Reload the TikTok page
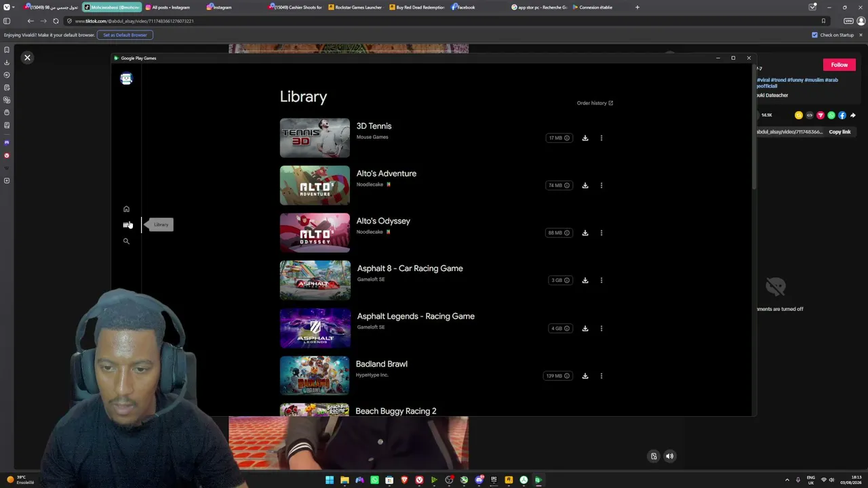 56,21
